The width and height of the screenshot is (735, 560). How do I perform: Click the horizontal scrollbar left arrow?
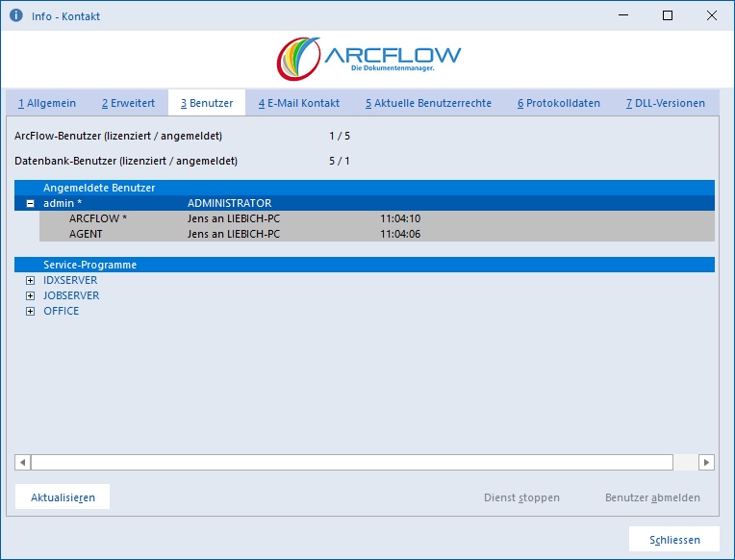[x=22, y=463]
